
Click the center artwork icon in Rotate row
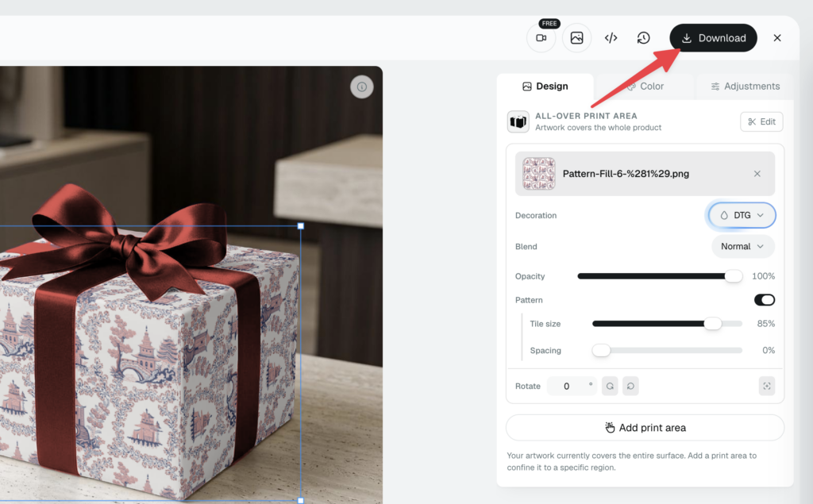766,386
